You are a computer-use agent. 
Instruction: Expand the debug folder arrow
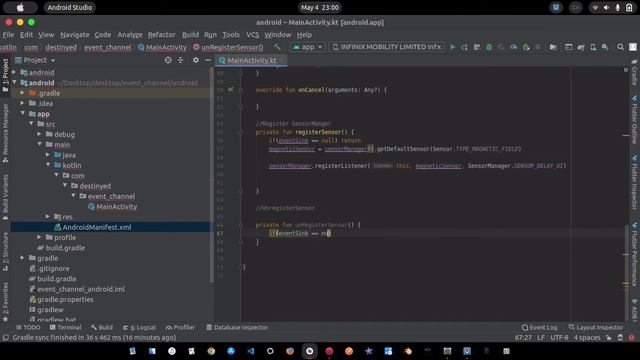[40, 134]
